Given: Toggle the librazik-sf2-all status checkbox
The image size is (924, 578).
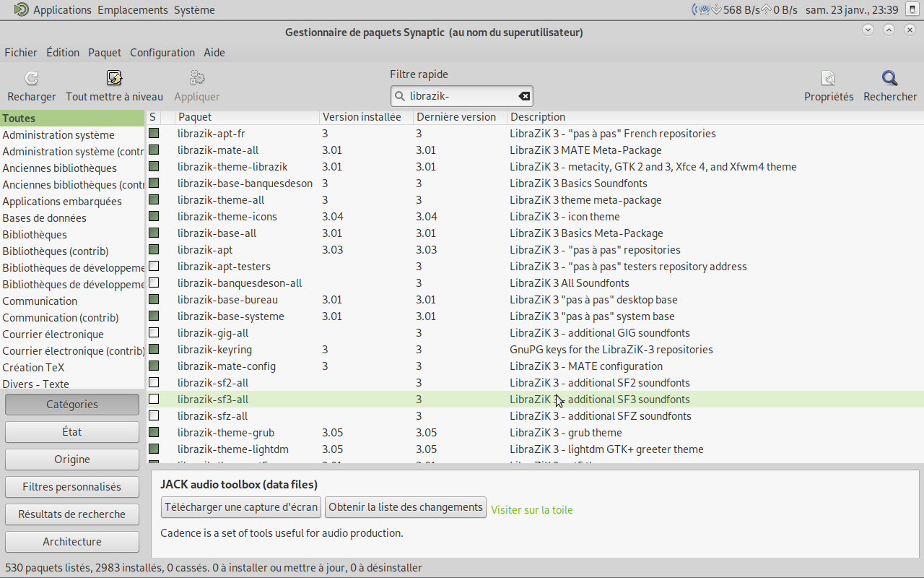Looking at the screenshot, I should [x=154, y=382].
